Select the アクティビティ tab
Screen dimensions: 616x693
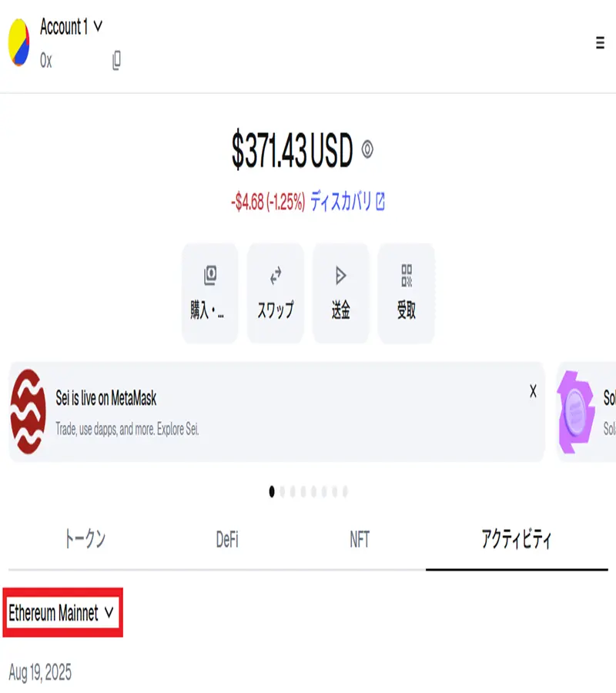pos(517,539)
